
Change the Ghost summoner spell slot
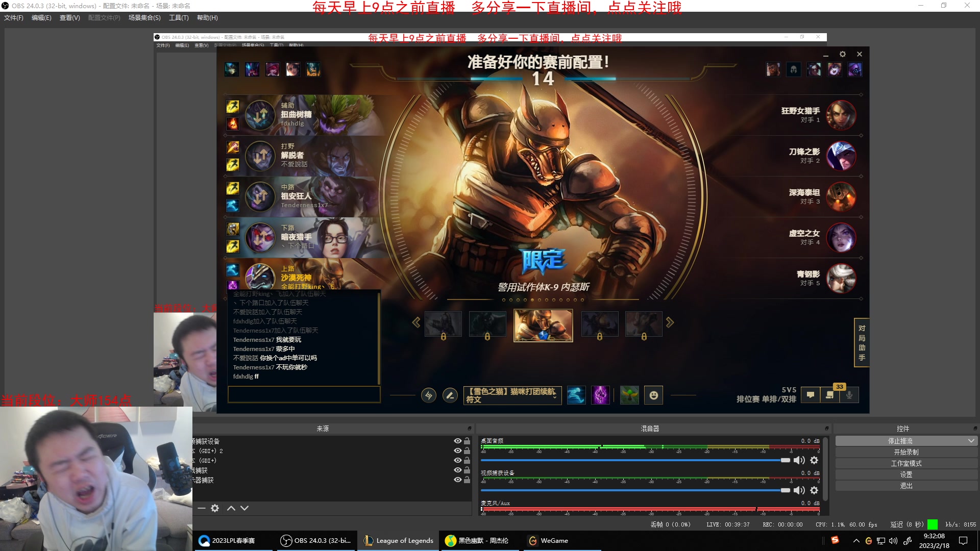click(x=576, y=395)
